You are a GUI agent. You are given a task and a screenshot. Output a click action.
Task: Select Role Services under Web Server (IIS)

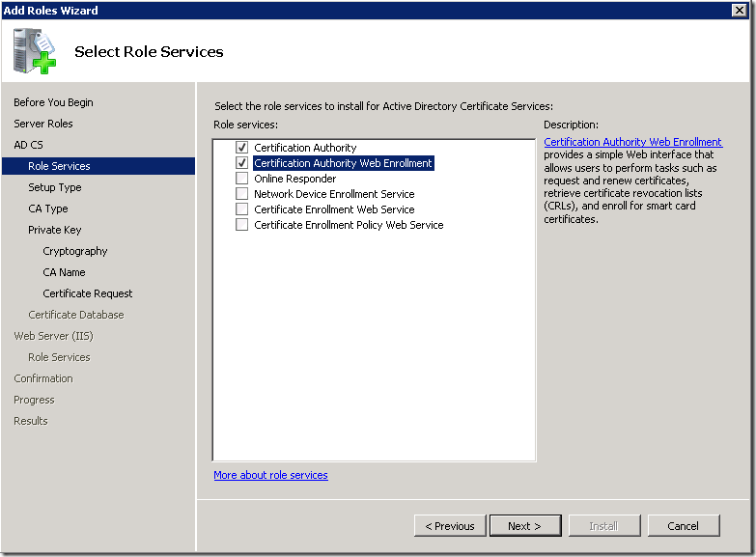[59, 357]
